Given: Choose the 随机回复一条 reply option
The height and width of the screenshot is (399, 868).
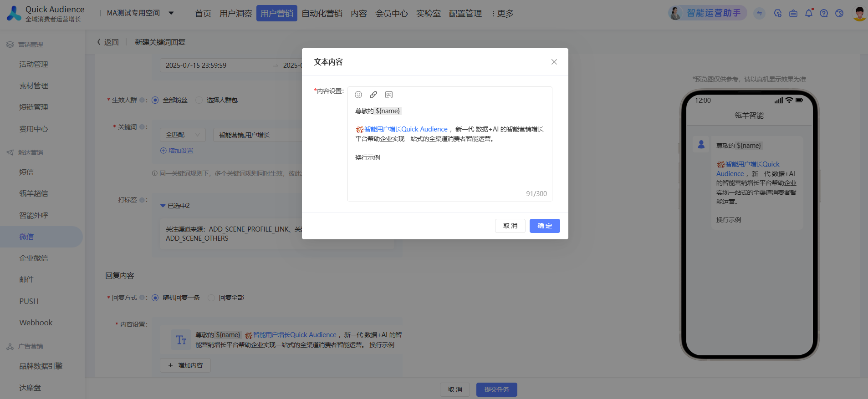Looking at the screenshot, I should (155, 298).
